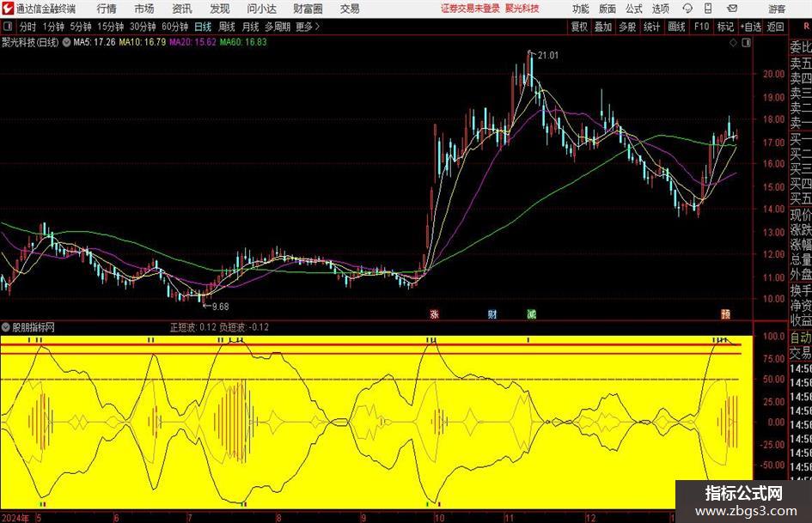Click the MA5: 17.26 value label
The image size is (812, 523).
click(95, 42)
